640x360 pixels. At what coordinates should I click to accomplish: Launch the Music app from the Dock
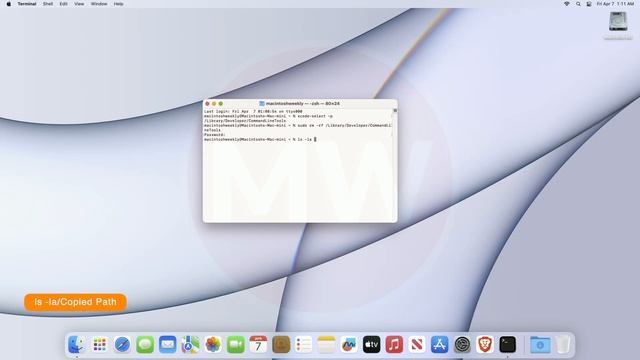pyautogui.click(x=394, y=345)
